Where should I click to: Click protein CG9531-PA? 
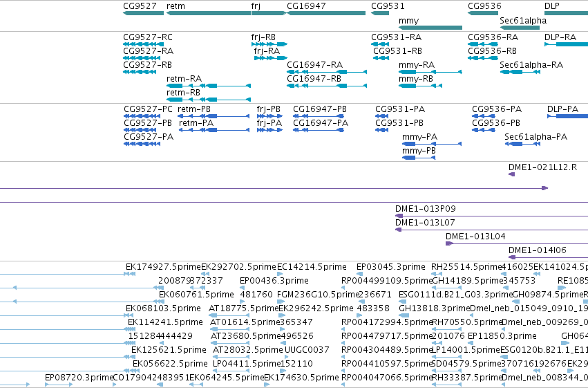(x=400, y=109)
